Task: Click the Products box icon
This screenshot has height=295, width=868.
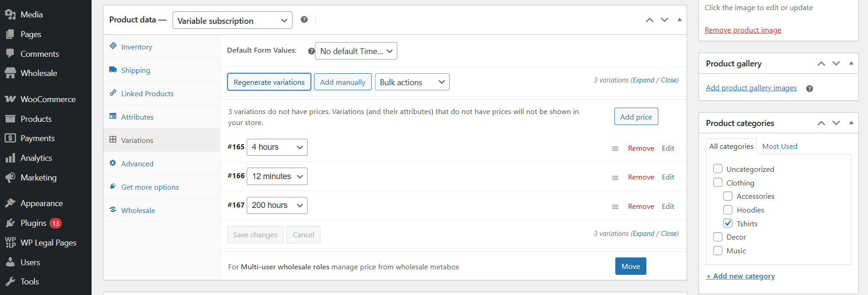Action: [x=10, y=119]
